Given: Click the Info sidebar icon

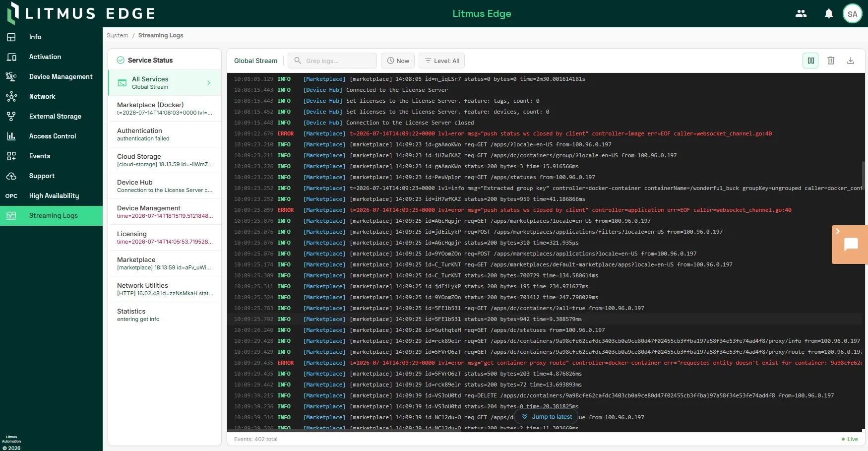Looking at the screenshot, I should [x=11, y=37].
